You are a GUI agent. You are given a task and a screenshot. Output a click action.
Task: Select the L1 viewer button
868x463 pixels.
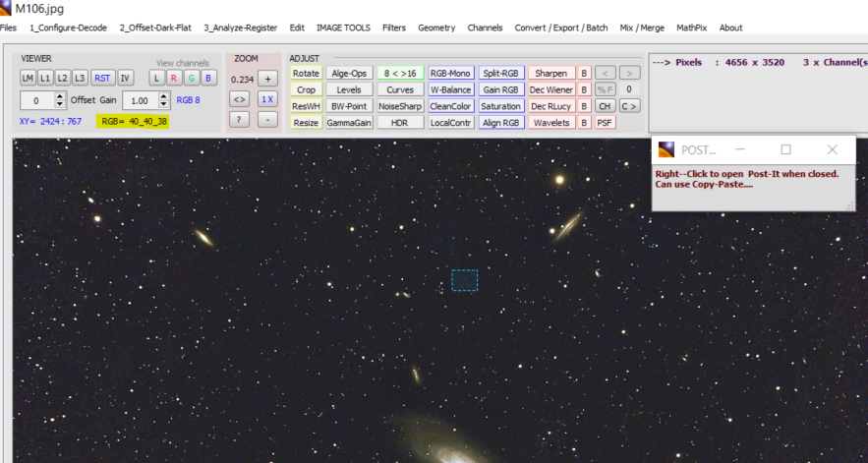click(45, 78)
